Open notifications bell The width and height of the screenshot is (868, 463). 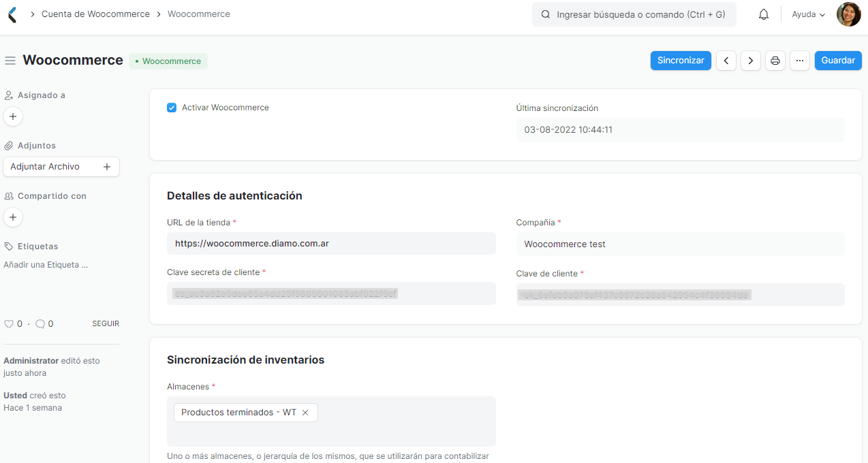(x=764, y=14)
